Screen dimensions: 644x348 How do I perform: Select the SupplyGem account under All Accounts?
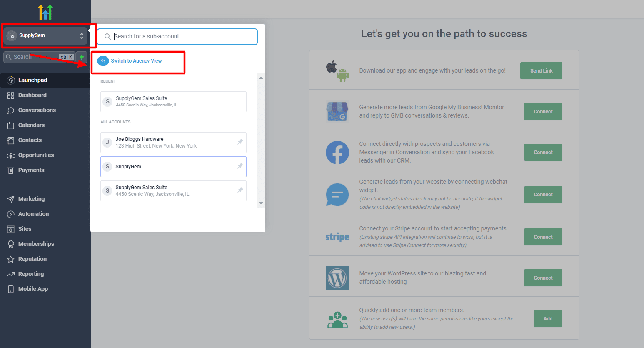(x=173, y=167)
